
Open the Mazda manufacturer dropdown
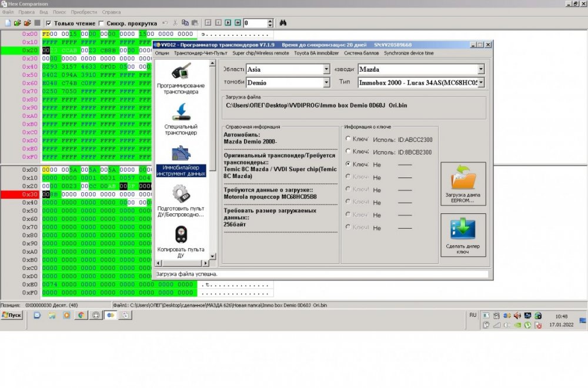(x=480, y=69)
